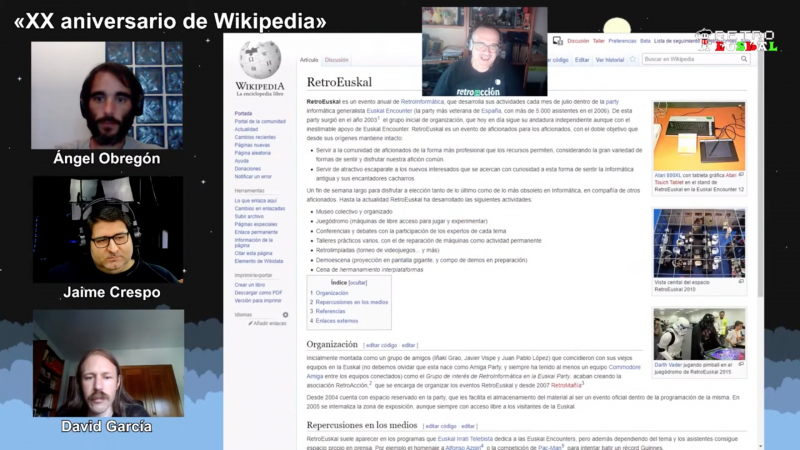Open Citar esta página link
The image size is (800, 450).
[254, 253]
